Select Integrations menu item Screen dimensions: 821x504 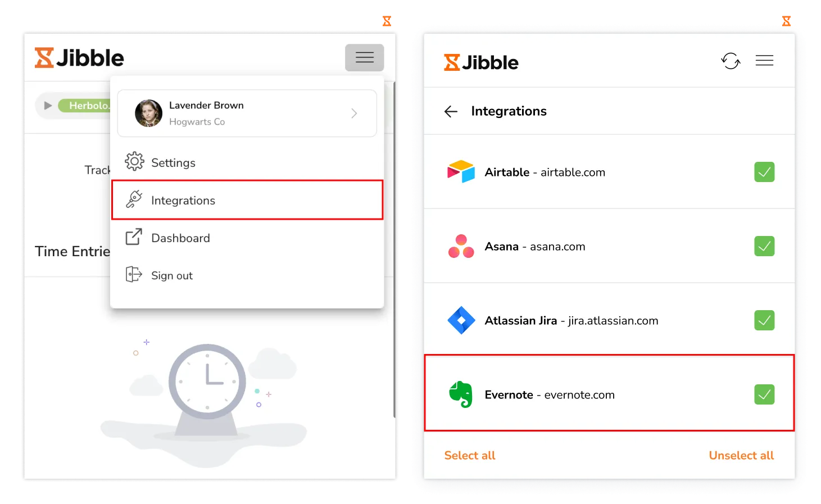click(247, 200)
